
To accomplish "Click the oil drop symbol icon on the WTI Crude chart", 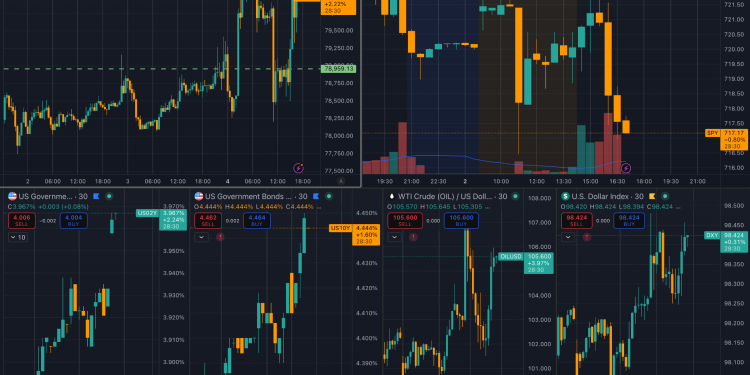I will pos(392,196).
